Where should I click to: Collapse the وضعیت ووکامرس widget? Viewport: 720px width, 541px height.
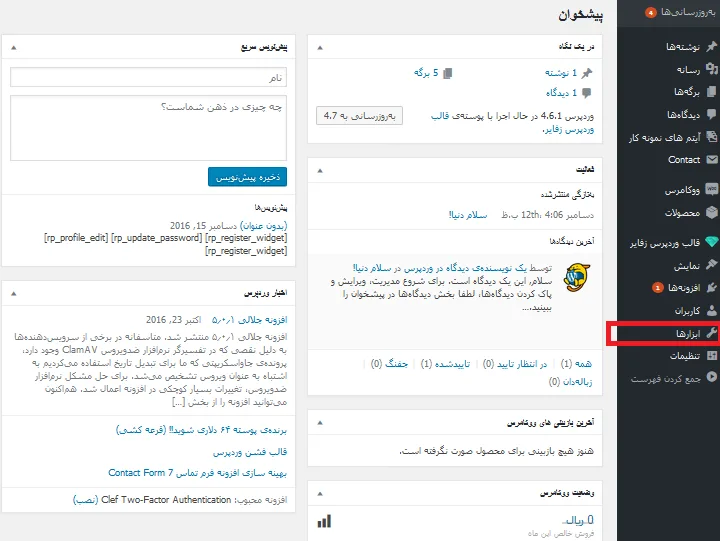320,494
